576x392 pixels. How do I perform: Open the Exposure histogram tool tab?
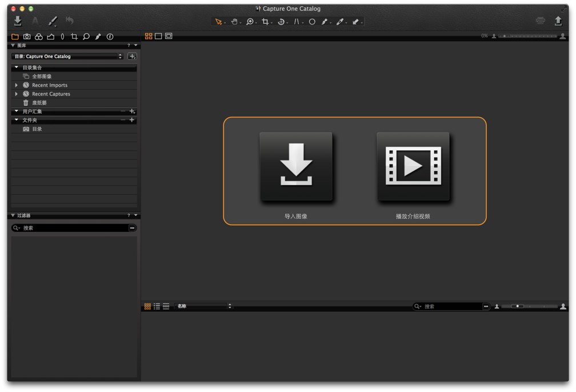click(51, 37)
